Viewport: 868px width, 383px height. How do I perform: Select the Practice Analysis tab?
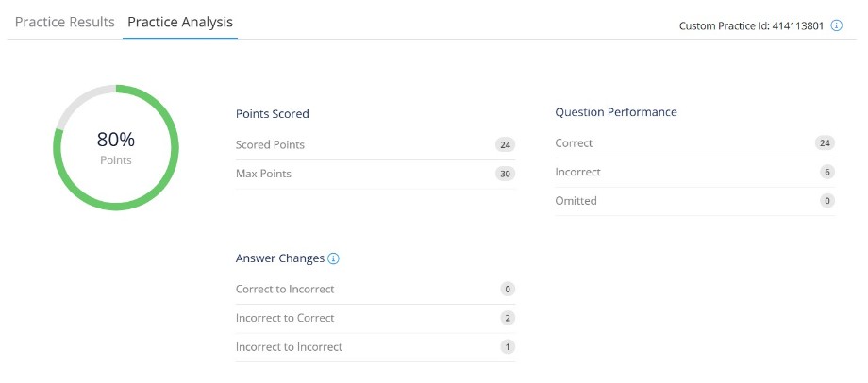(x=180, y=22)
